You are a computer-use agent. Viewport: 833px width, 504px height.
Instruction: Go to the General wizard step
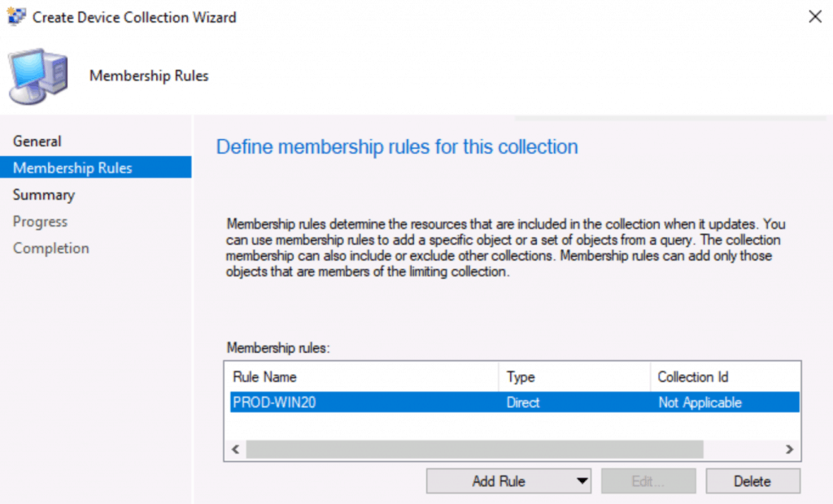coord(37,141)
